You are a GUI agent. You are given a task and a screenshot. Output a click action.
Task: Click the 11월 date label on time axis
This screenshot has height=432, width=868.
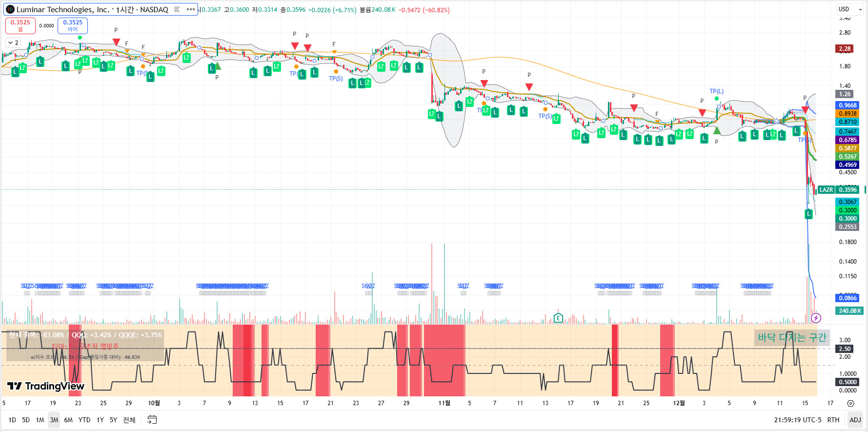coord(444,403)
